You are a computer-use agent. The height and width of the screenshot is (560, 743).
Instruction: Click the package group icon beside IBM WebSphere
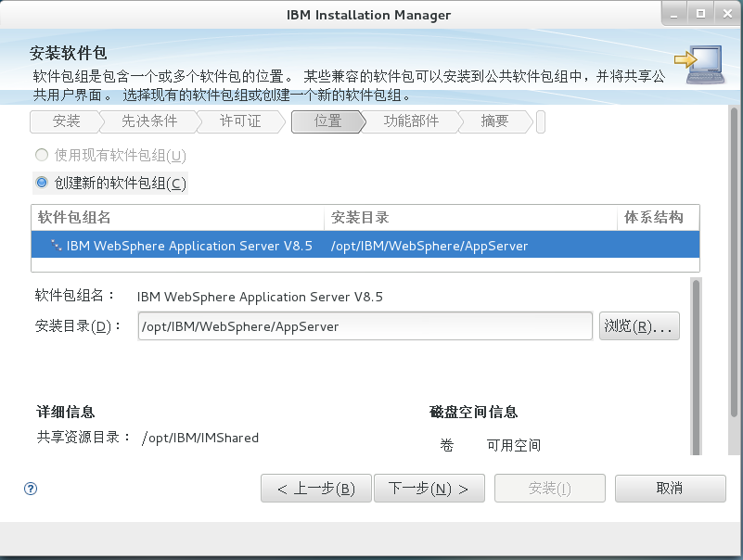coord(57,246)
